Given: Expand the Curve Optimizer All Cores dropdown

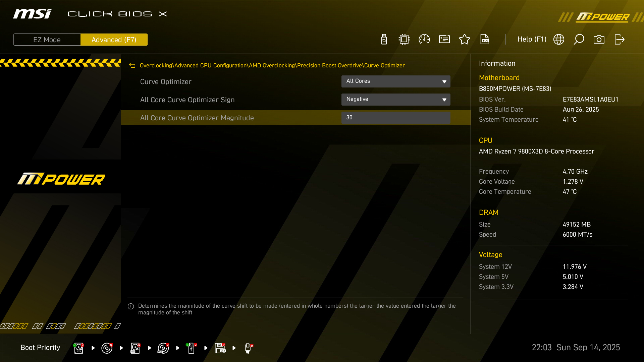Looking at the screenshot, I should pyautogui.click(x=396, y=81).
